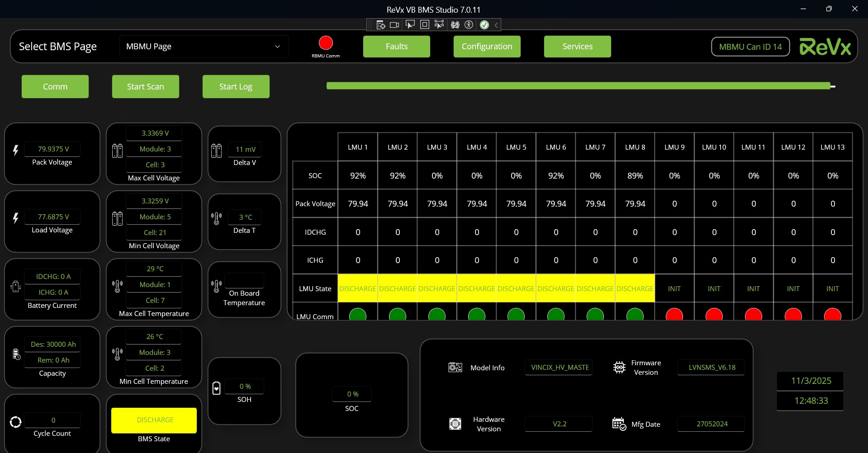The image size is (868, 453).
Task: Click the Comm button
Action: click(x=55, y=86)
